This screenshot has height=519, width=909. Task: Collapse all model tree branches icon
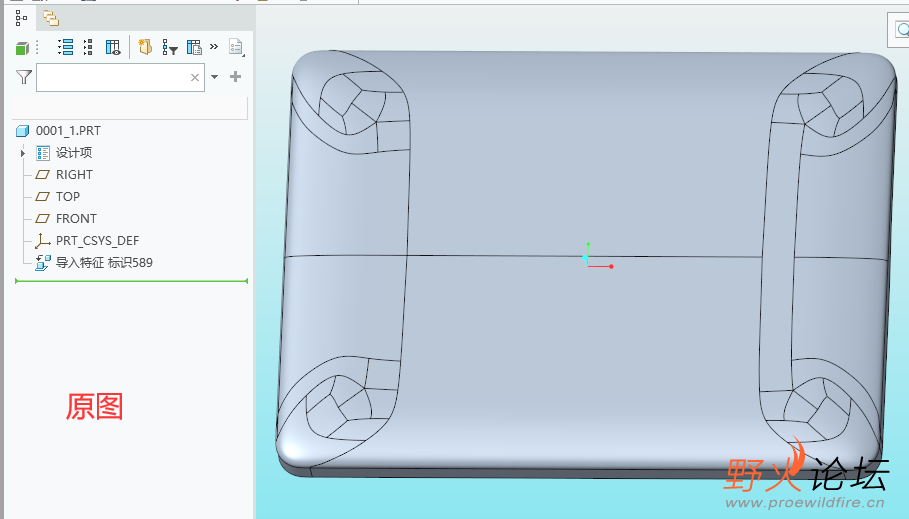point(88,47)
